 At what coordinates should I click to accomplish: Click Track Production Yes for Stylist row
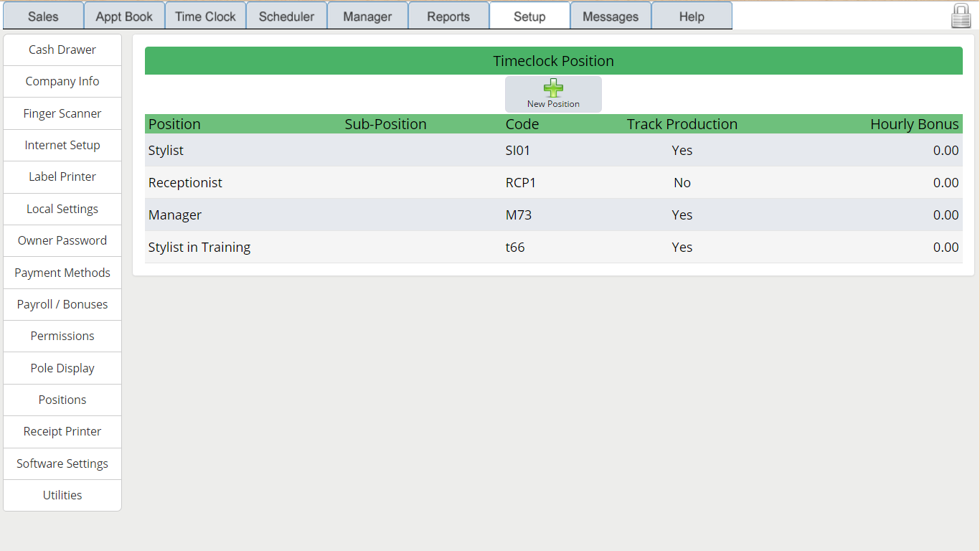tap(682, 150)
